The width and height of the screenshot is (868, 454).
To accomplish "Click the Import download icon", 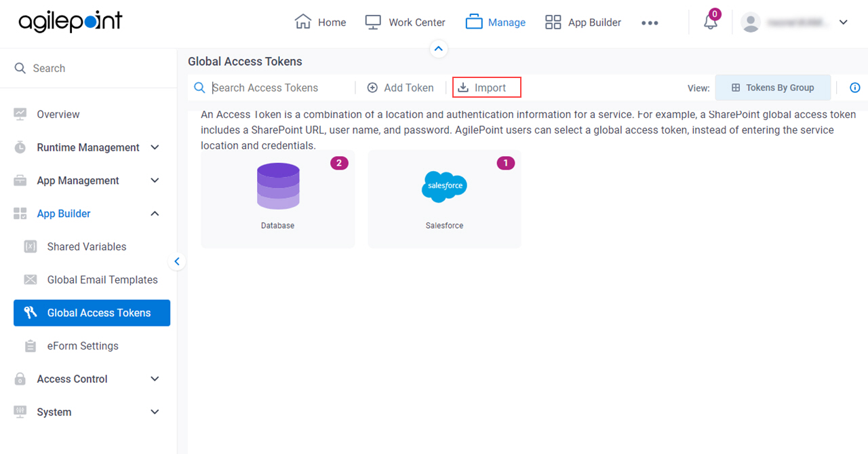I will click(464, 88).
